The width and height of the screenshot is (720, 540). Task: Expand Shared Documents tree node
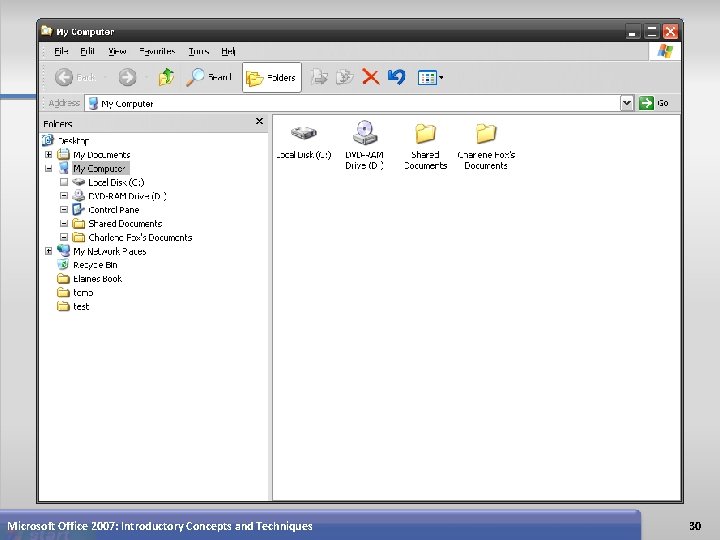click(64, 223)
